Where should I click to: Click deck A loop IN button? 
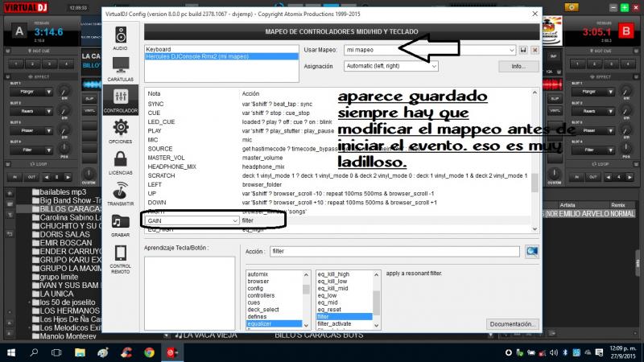14,177
